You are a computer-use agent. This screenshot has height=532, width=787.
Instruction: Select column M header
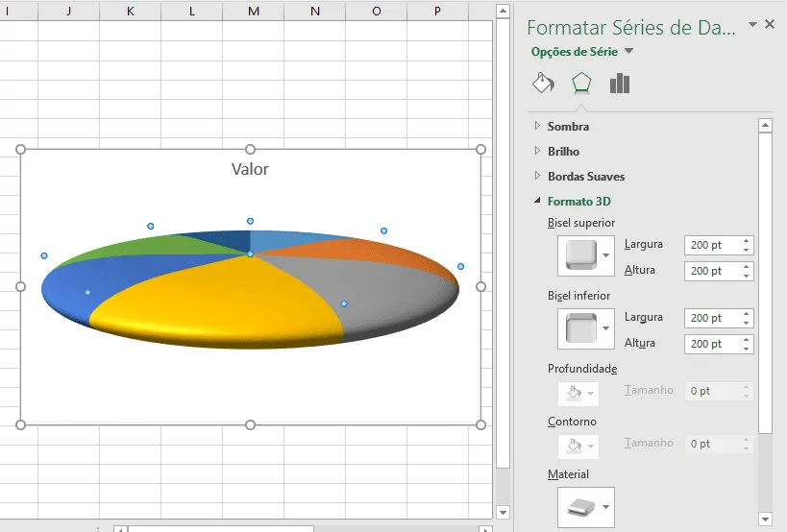pyautogui.click(x=254, y=11)
